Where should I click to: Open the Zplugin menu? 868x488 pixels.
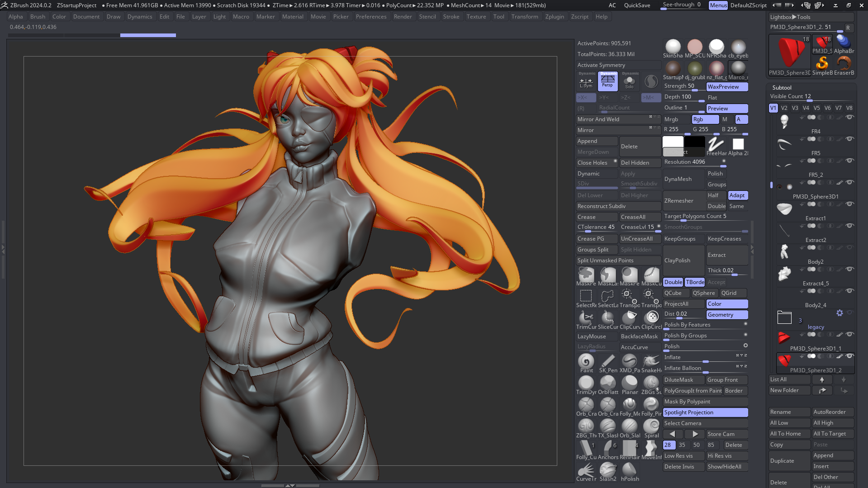[554, 17]
